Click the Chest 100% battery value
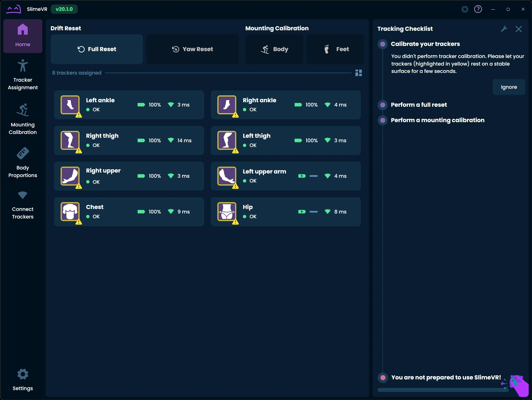Viewport: 532px width, 400px height. pyautogui.click(x=155, y=212)
